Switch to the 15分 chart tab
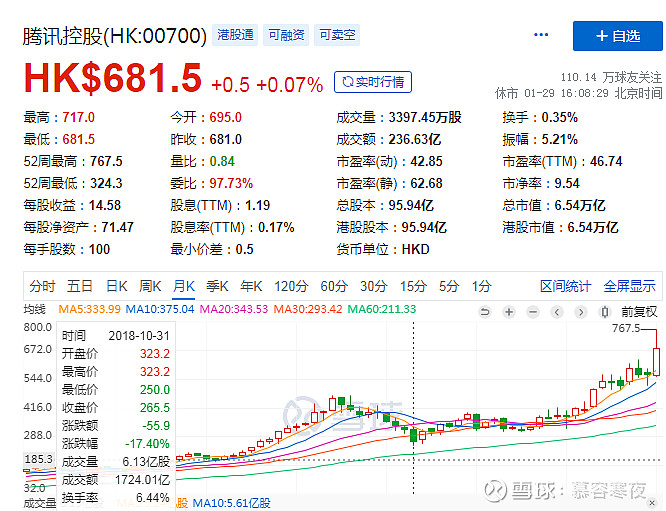Screen dimensions: 666x511 point(413,286)
